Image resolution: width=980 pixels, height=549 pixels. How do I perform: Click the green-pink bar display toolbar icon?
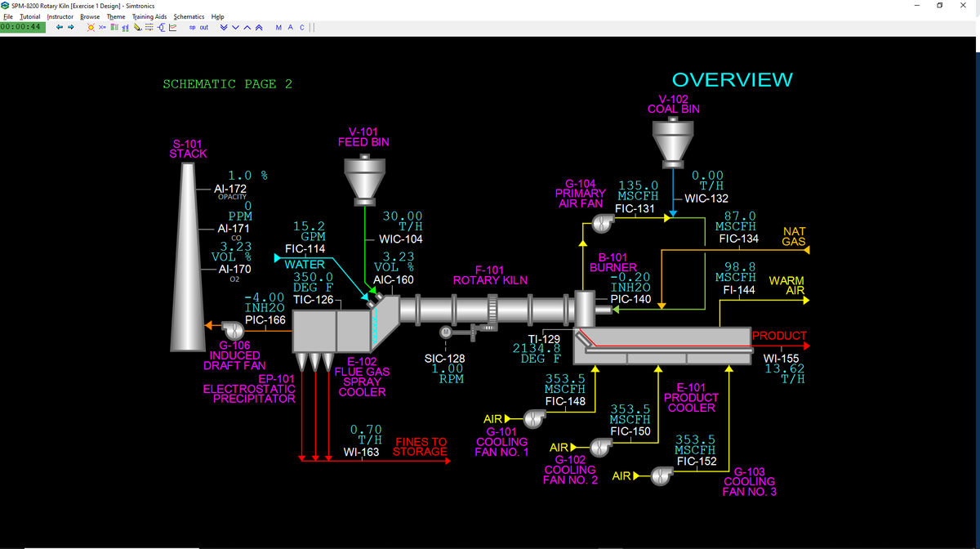click(114, 27)
